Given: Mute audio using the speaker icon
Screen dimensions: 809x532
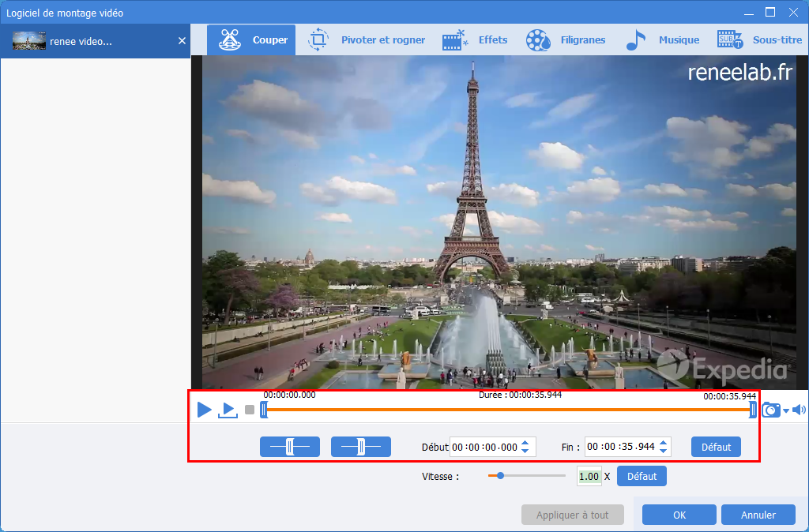Looking at the screenshot, I should pyautogui.click(x=799, y=410).
